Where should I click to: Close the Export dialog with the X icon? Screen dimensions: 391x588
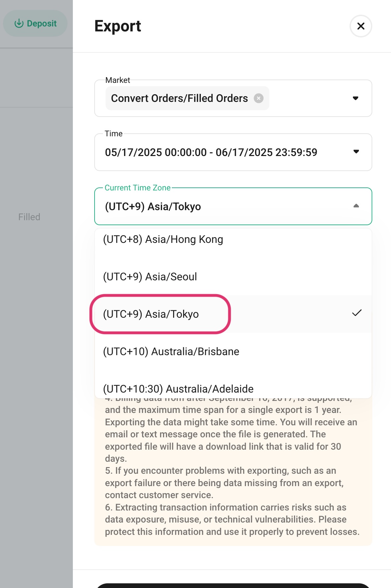click(x=361, y=26)
